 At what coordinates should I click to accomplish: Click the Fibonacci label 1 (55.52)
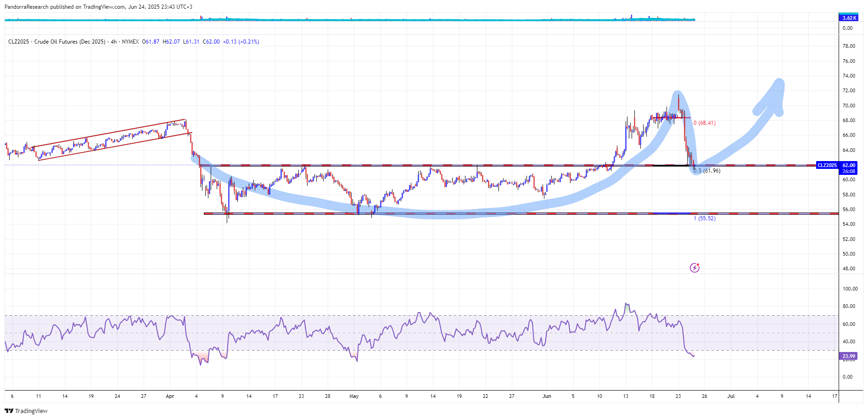(704, 218)
